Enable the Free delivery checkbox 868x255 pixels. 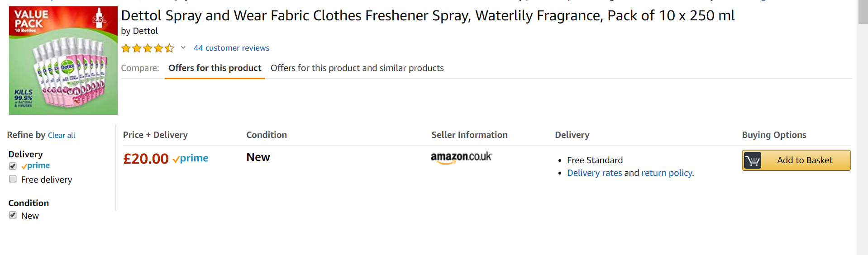click(x=13, y=179)
